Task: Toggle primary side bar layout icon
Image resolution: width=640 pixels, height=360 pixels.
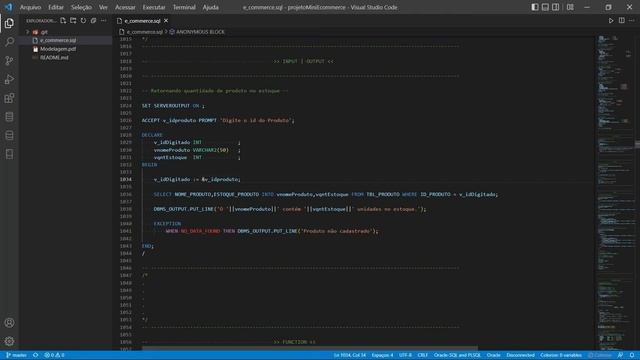Action: (x=535, y=7)
